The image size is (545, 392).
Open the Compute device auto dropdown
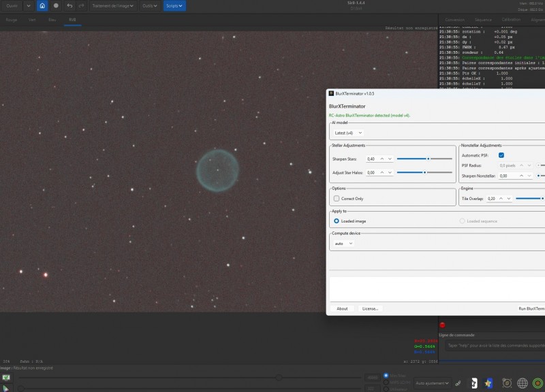tap(343, 244)
